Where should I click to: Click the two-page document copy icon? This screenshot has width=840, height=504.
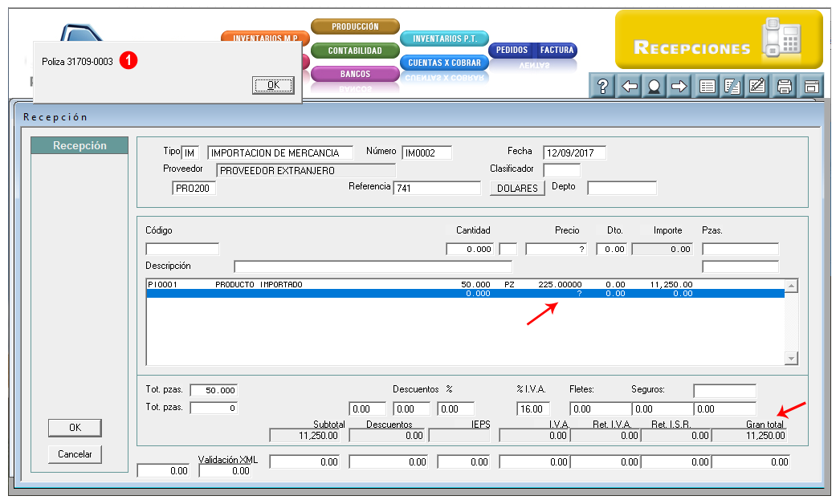[732, 86]
